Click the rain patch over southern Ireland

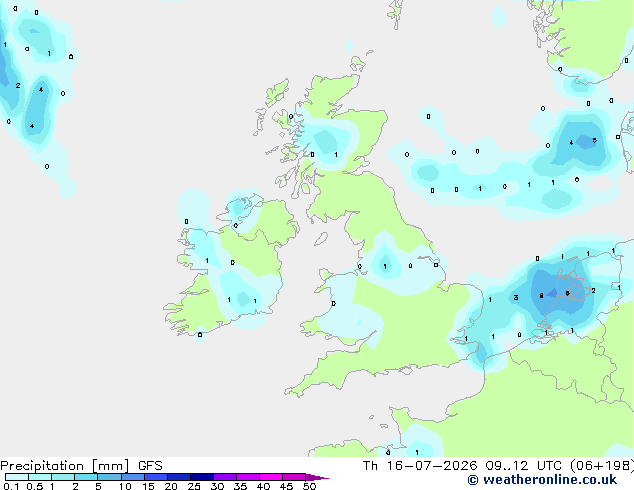pos(243,299)
